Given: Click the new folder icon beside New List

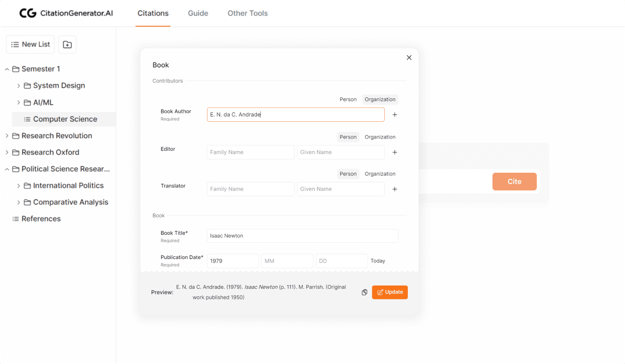Looking at the screenshot, I should 67,44.
